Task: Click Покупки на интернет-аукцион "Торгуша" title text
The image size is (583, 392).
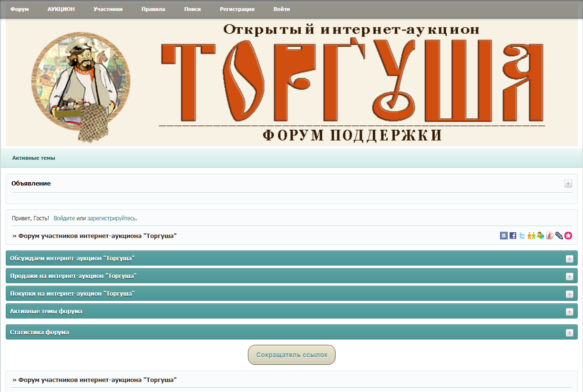Action: click(x=72, y=293)
